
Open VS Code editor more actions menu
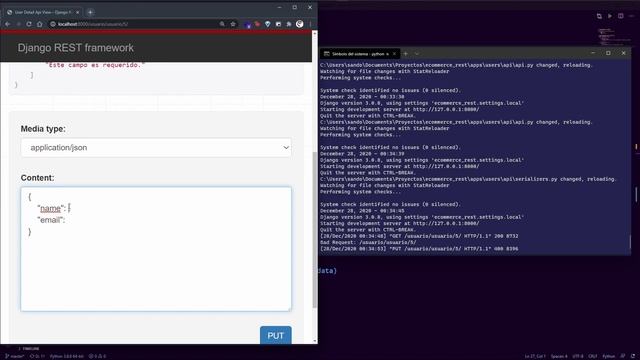631,16
